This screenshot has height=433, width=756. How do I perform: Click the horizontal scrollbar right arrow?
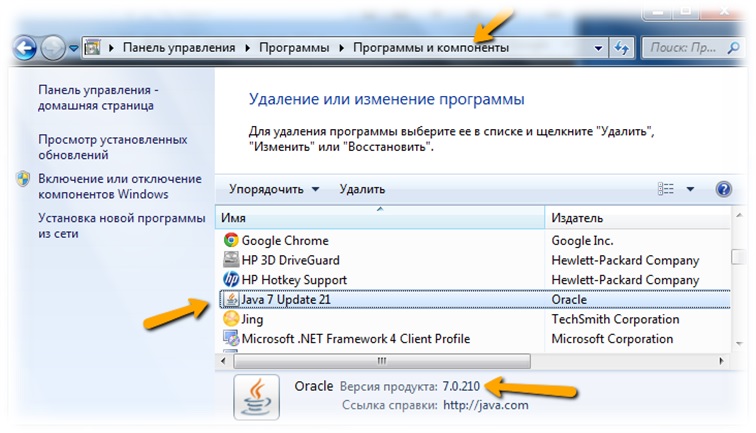pos(721,361)
